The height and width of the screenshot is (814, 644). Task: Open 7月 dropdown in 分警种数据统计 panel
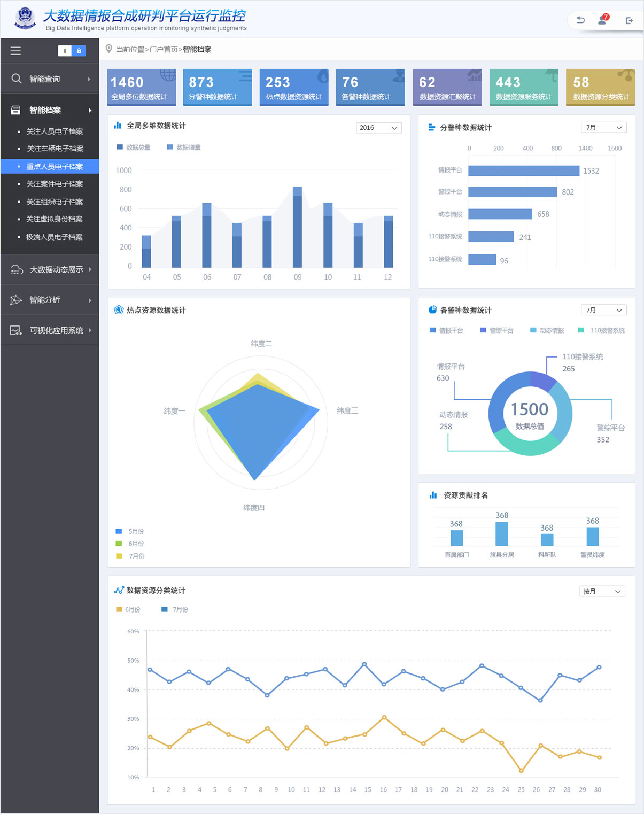603,128
